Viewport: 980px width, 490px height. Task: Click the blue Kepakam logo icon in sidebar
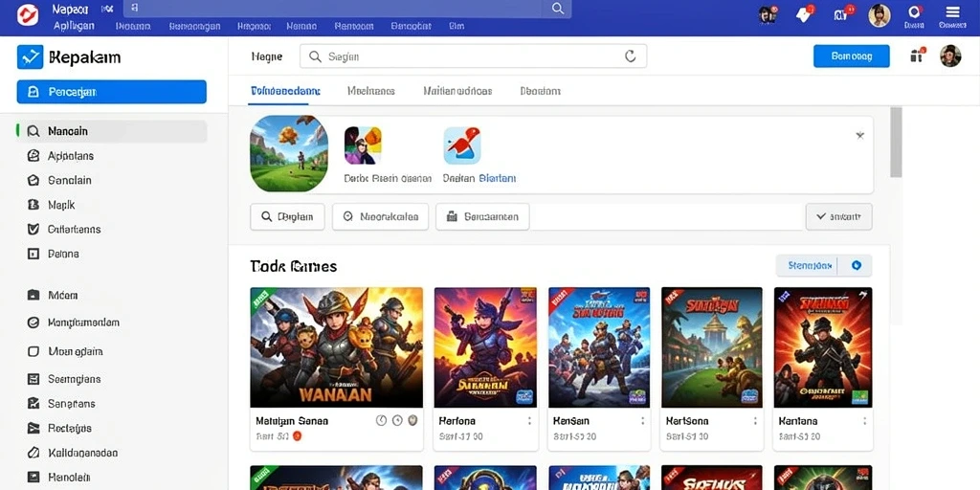[30, 56]
